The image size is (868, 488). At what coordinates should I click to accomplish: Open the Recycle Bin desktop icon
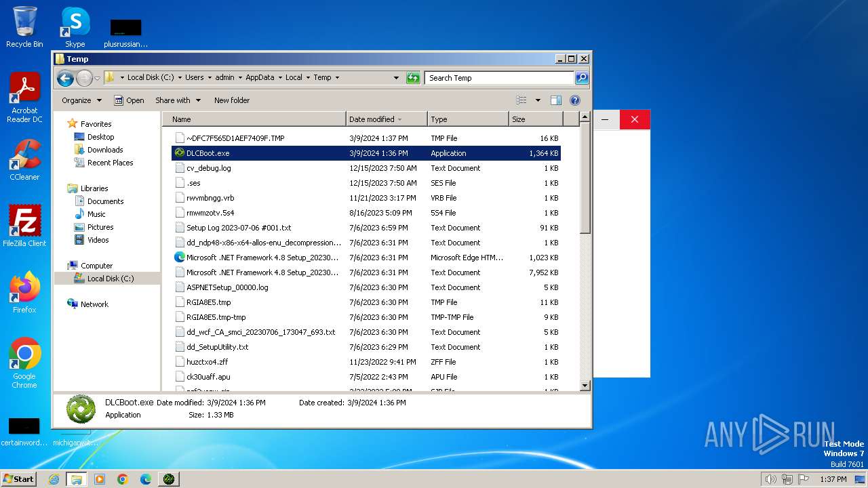tap(24, 27)
